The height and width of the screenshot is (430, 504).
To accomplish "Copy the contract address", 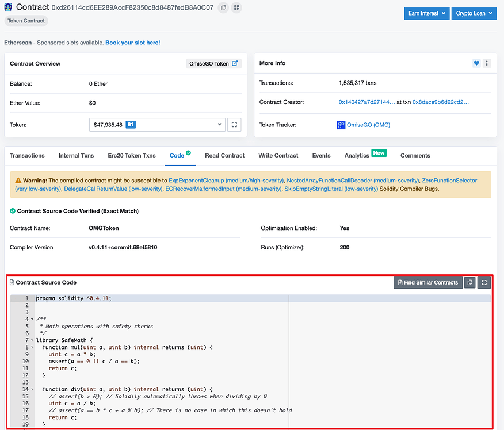I will pos(223,7).
